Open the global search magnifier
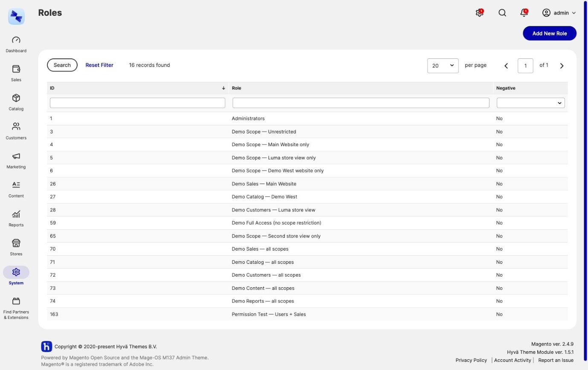The image size is (588, 370). tap(502, 13)
